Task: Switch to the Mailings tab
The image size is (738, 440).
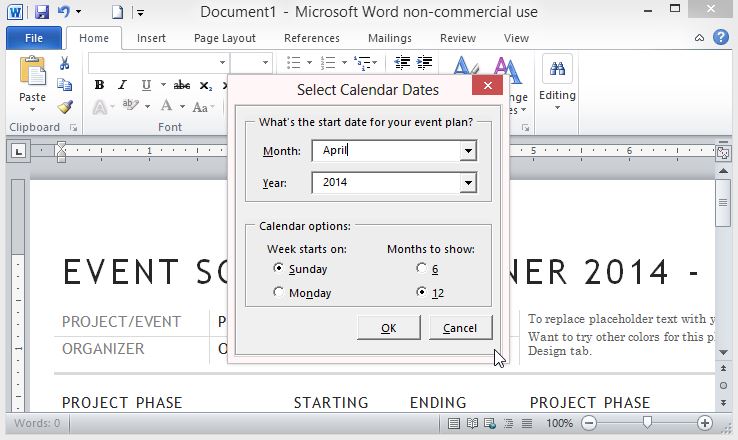Action: coord(389,38)
